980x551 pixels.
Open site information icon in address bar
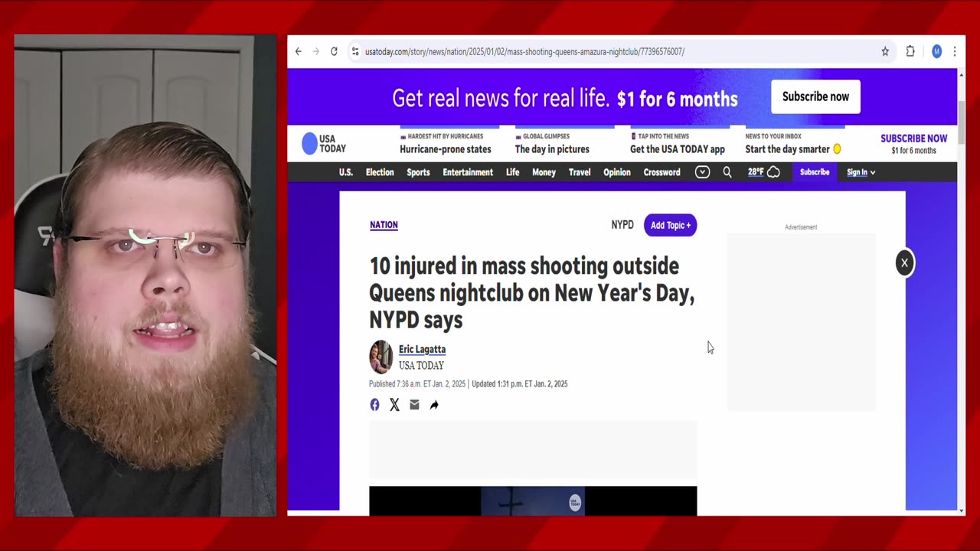point(354,51)
